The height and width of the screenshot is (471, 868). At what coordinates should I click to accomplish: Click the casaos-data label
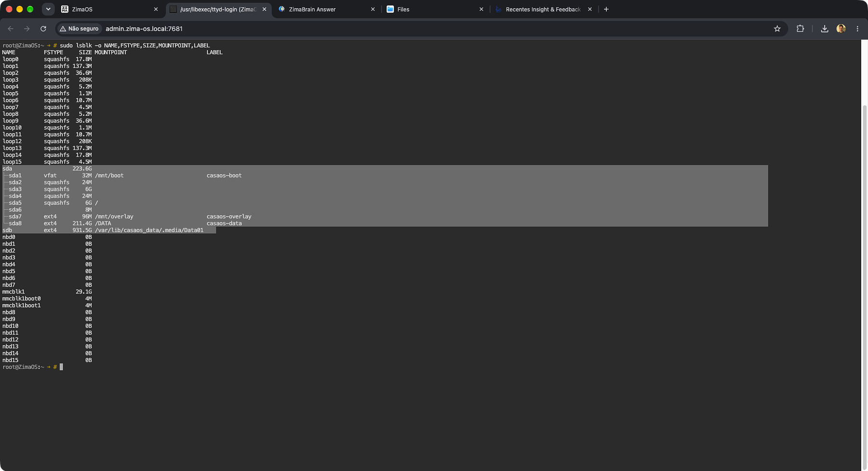[x=224, y=223]
